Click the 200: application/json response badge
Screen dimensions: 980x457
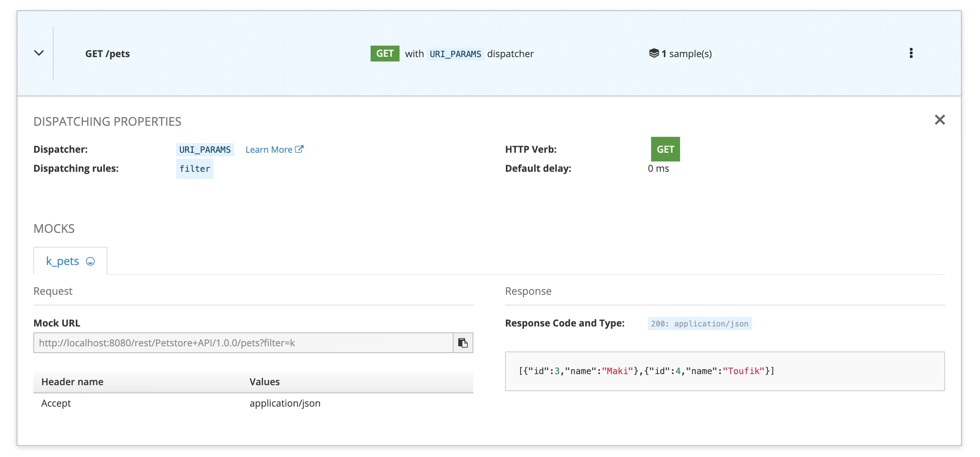699,324
